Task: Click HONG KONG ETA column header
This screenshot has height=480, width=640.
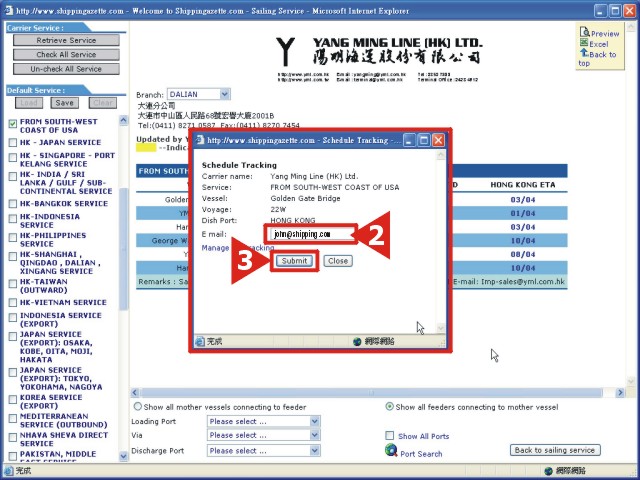Action: click(523, 185)
